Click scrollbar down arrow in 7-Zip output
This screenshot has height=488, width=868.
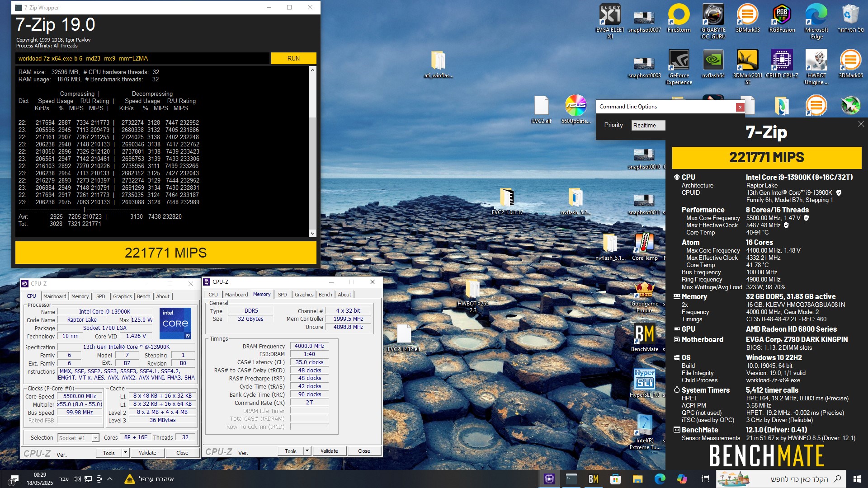tap(312, 234)
